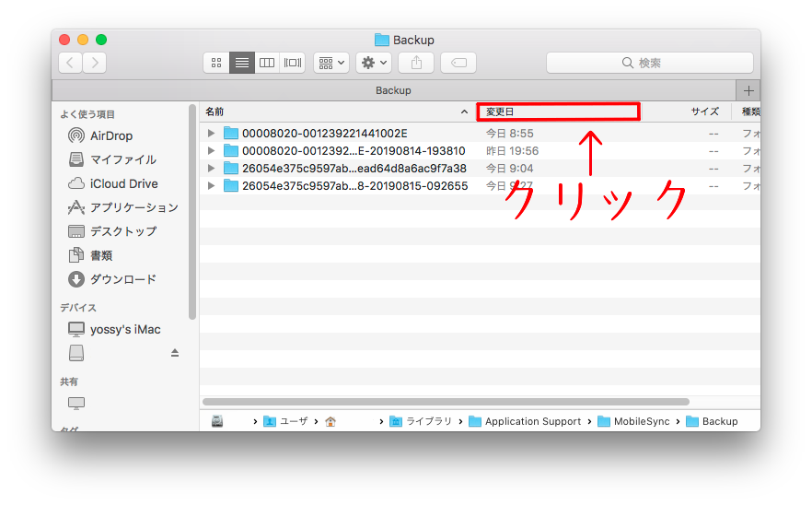Open アプリケーション in sidebar

[x=123, y=207]
